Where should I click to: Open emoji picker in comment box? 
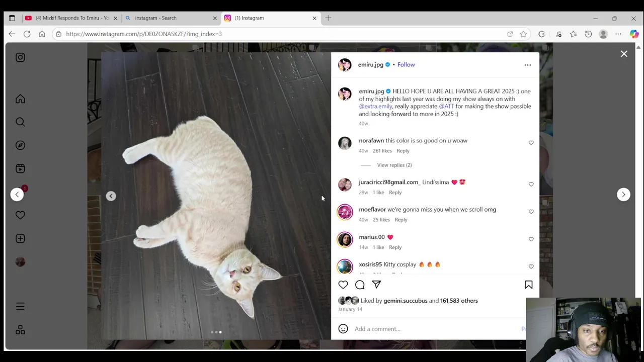343,329
